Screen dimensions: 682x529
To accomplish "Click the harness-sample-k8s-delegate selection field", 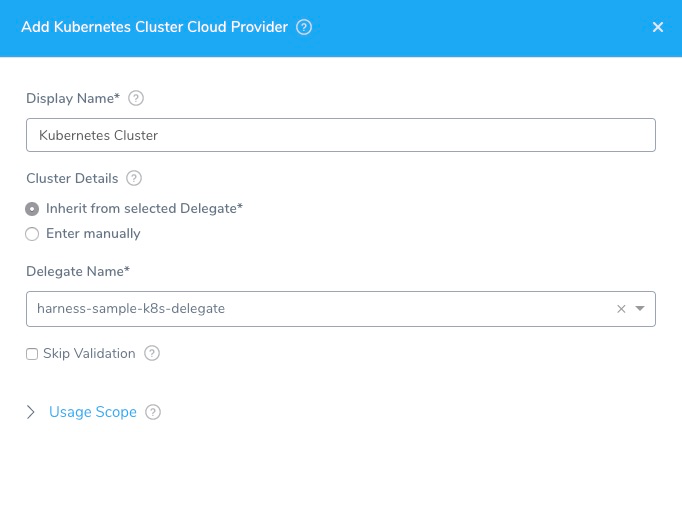I will point(341,309).
